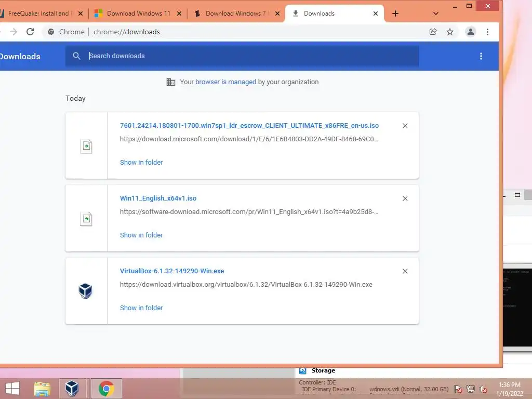The image size is (532, 399).
Task: Click the download.virtualbox.org source URL
Action: pos(246,284)
